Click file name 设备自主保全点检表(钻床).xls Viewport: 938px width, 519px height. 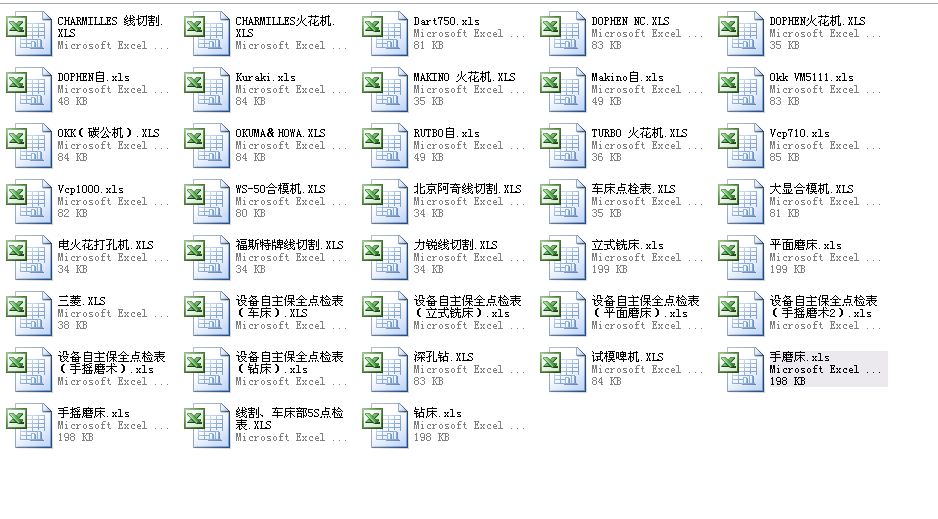[290, 363]
